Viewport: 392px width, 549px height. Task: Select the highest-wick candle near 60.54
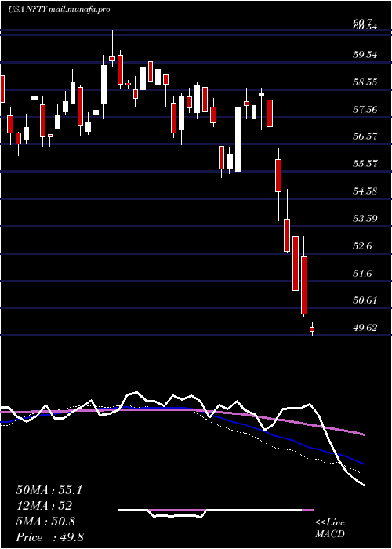click(x=112, y=48)
